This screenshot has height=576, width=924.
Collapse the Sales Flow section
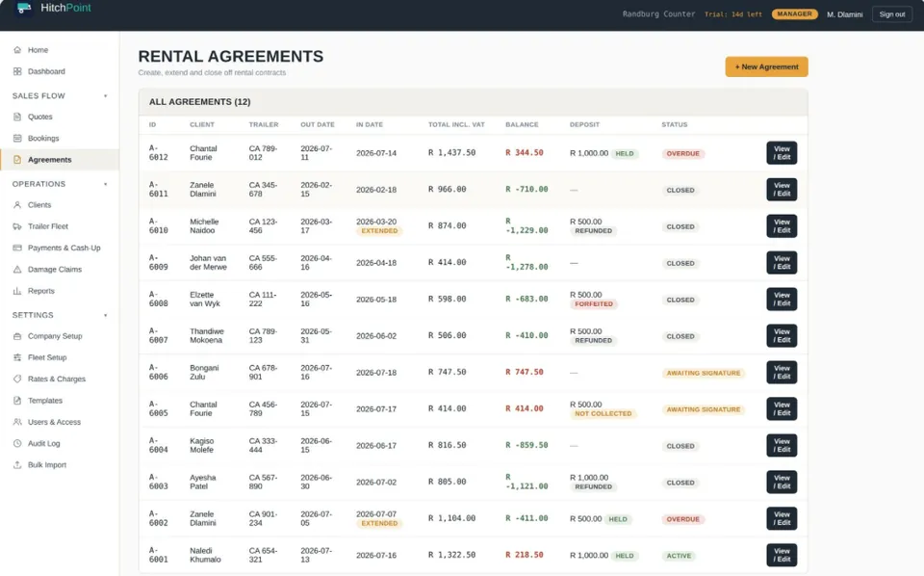pyautogui.click(x=106, y=96)
